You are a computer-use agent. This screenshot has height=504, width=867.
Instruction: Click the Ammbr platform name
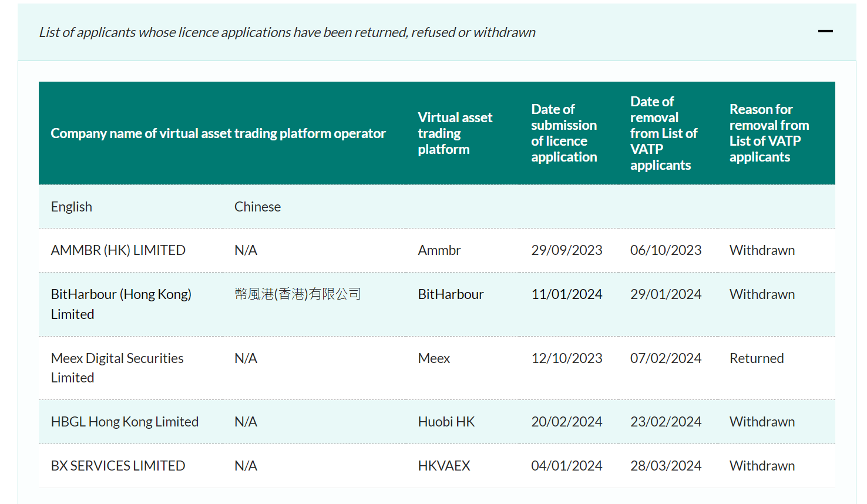tap(439, 250)
